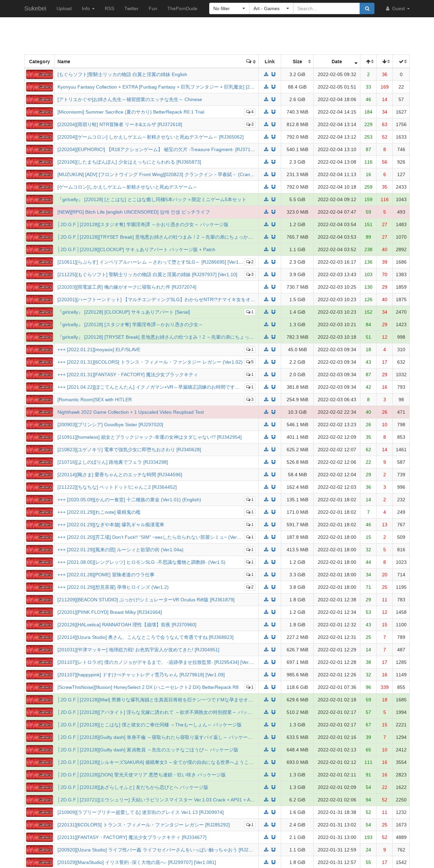Screen dimensions: 434x868
Task: Open comments bubble on moyasix ELF/SLAVE row
Action: [x=250, y=349]
